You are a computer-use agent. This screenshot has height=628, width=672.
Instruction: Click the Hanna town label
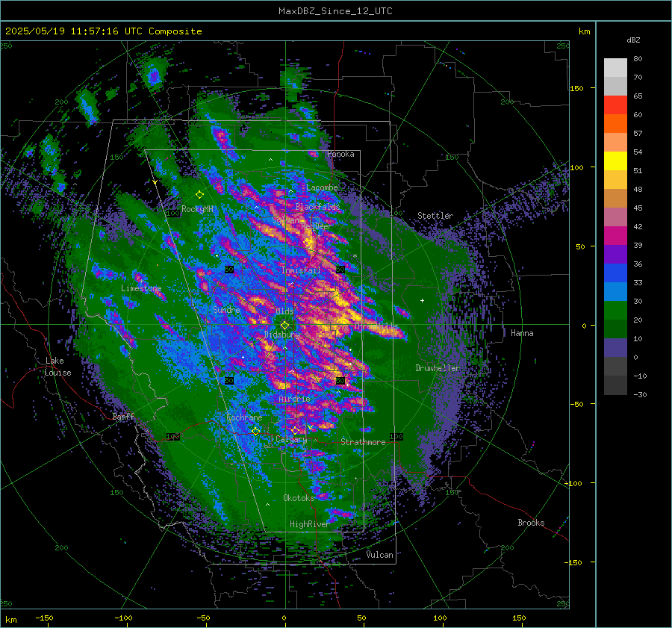click(522, 333)
